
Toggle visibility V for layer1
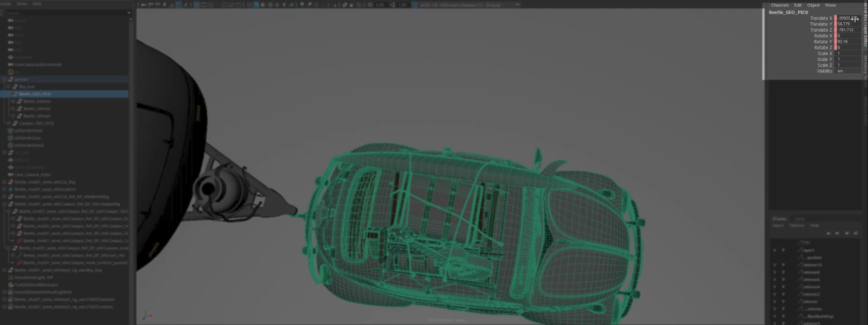775,250
